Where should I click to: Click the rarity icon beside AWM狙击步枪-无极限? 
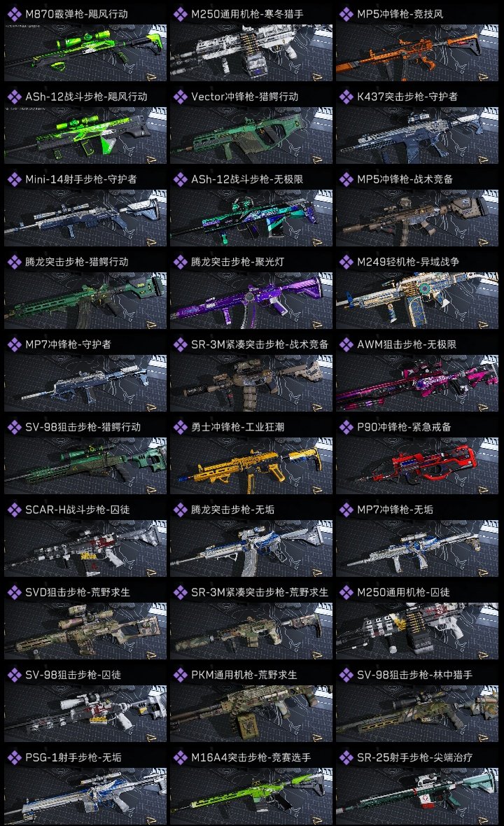[x=346, y=344]
